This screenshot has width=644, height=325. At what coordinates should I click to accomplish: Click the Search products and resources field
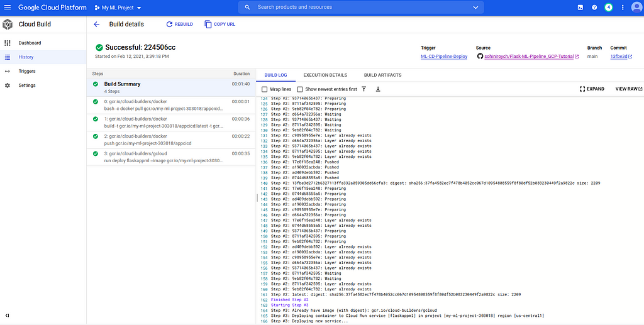pos(360,8)
